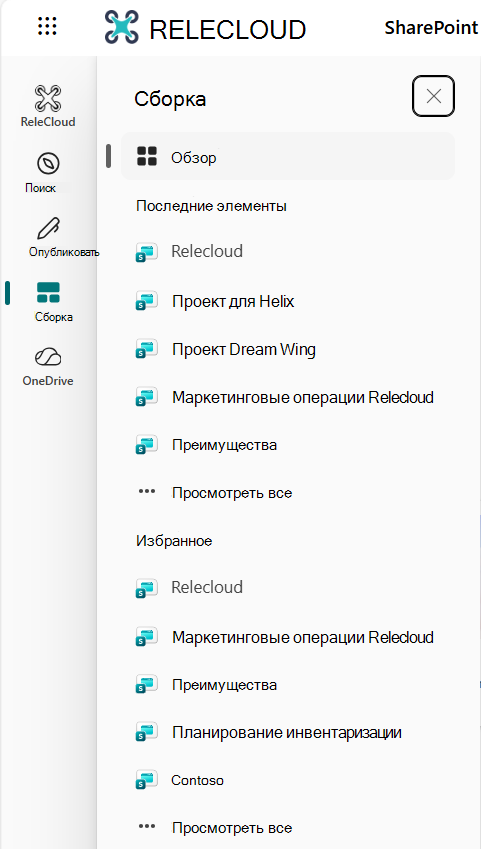Click Просмотреть все under Последние элементы

click(x=232, y=493)
